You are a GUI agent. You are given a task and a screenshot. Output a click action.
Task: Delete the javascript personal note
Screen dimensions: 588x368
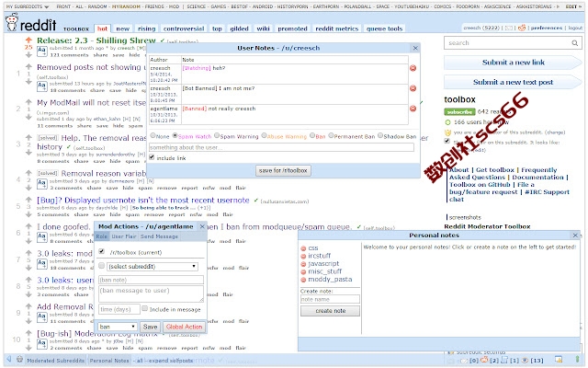click(303, 264)
